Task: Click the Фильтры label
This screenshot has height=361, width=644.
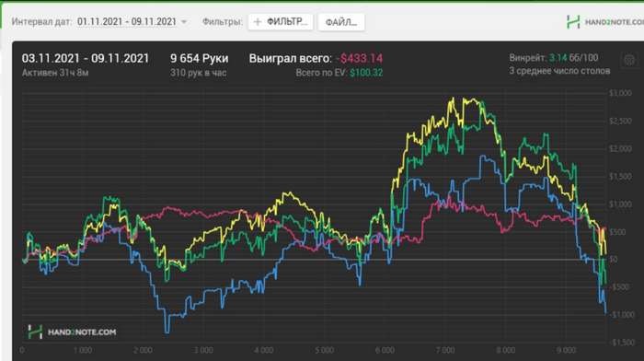Action: click(x=223, y=22)
